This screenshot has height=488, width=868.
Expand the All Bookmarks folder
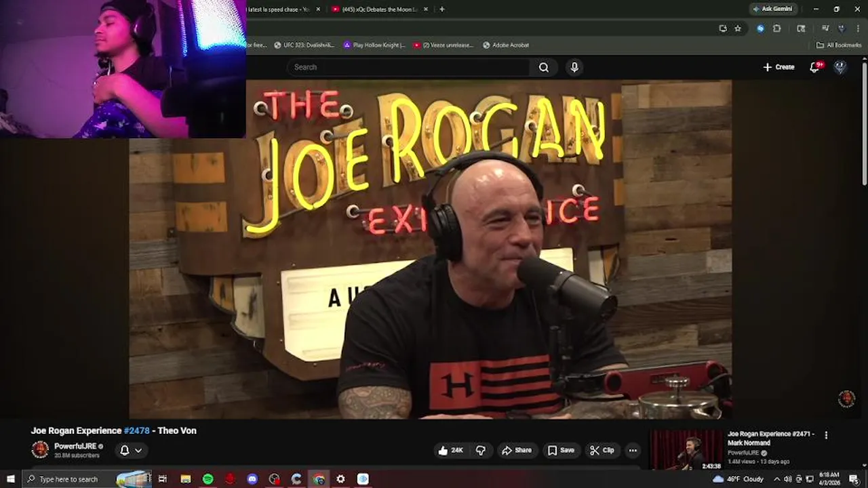click(839, 45)
